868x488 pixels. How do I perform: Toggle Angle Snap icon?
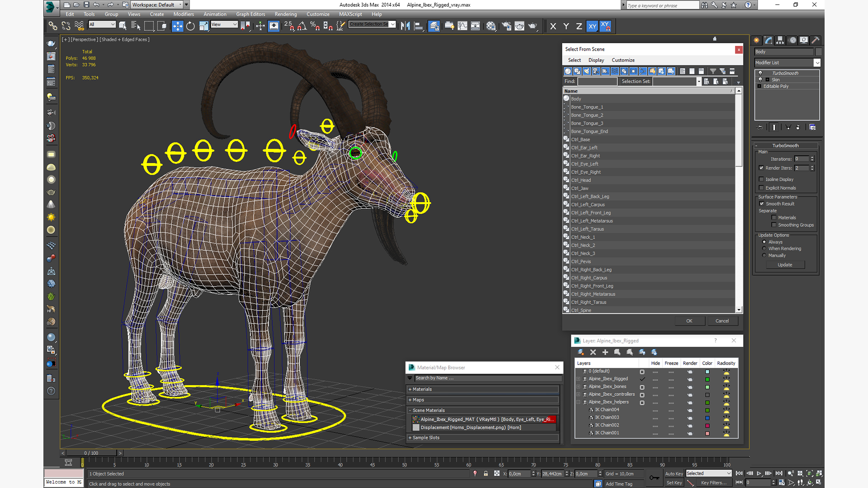point(302,26)
